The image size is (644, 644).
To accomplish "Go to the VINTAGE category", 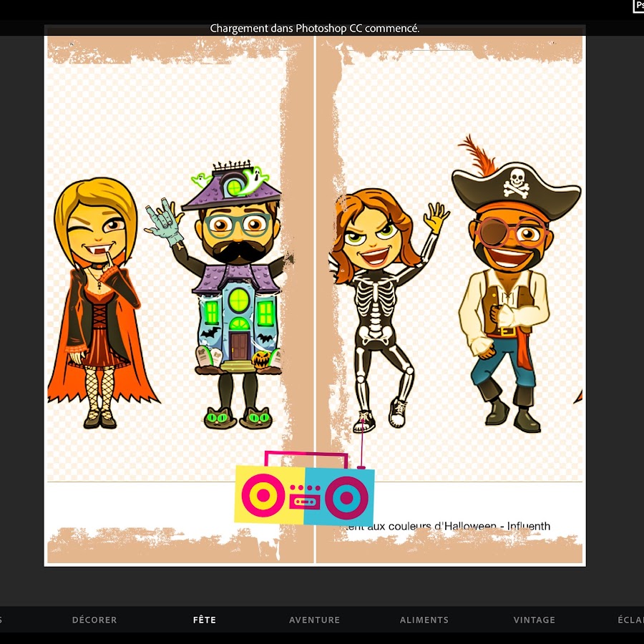I will 534,620.
